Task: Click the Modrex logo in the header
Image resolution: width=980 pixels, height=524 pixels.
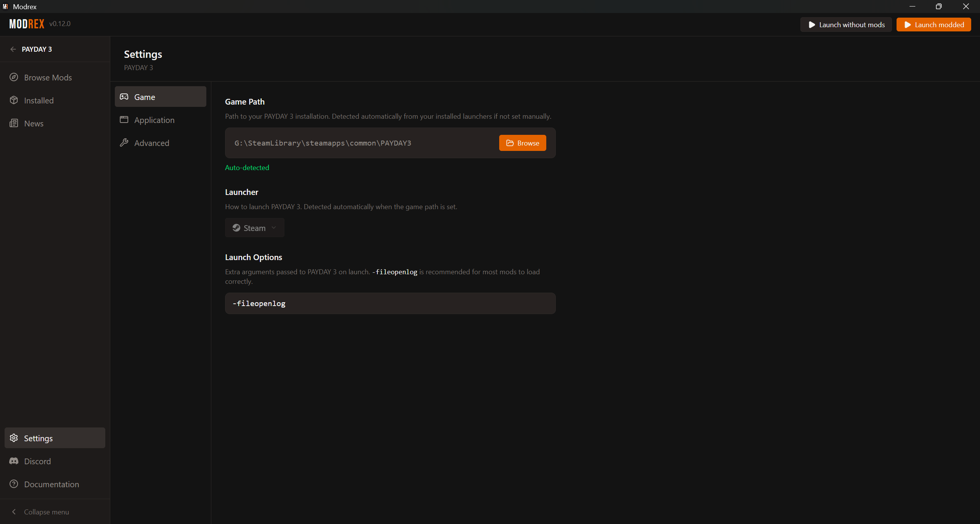Action: 27,24
